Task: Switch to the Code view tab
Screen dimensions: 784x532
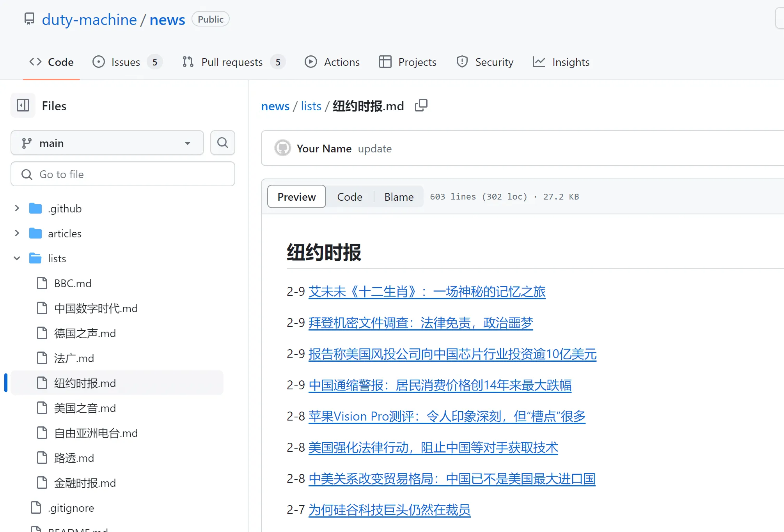Action: click(349, 197)
